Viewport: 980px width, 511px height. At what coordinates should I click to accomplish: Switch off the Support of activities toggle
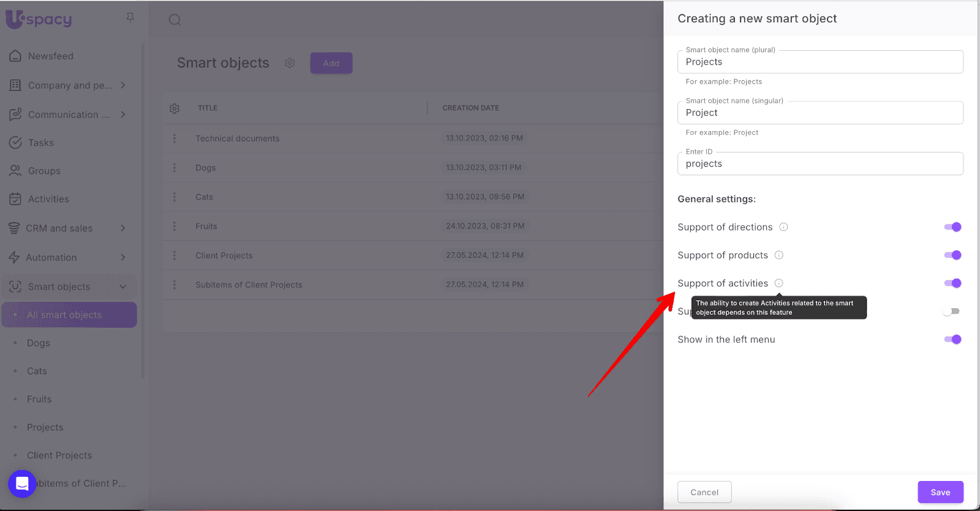pos(952,283)
